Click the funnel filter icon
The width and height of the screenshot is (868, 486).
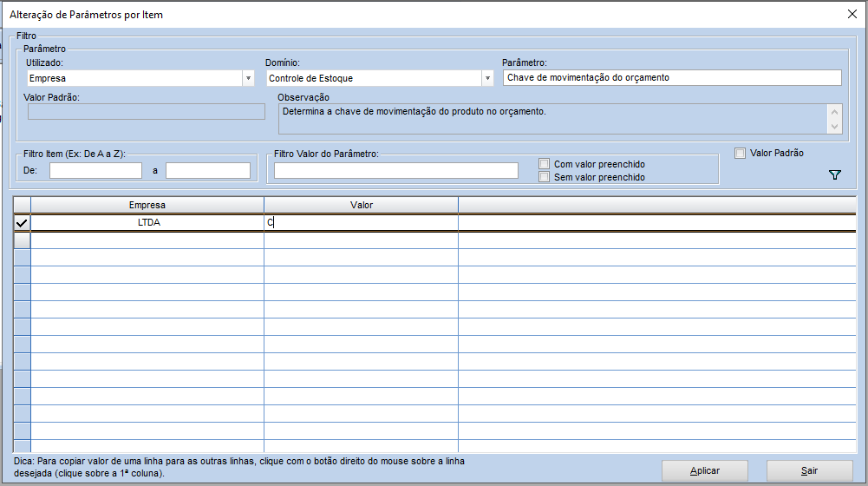(x=835, y=175)
